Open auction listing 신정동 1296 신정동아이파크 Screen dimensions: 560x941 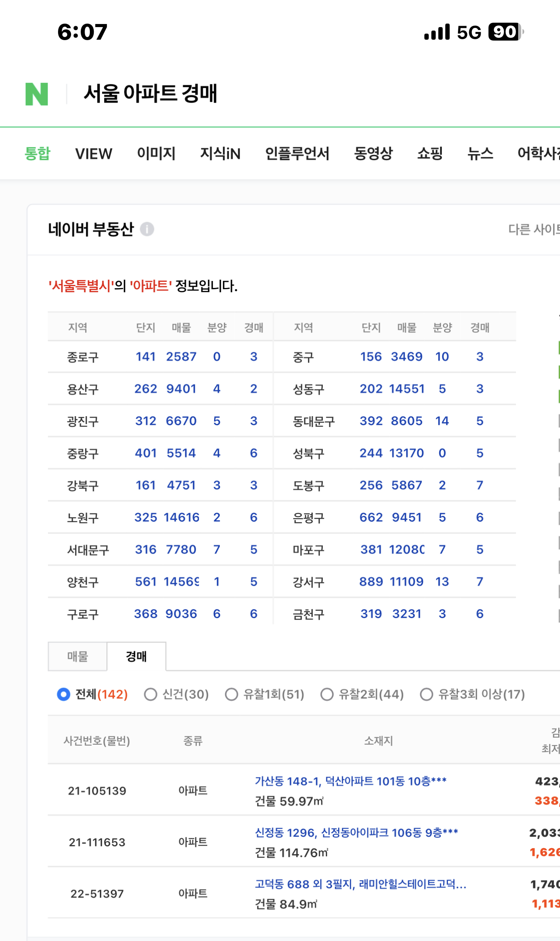click(356, 832)
